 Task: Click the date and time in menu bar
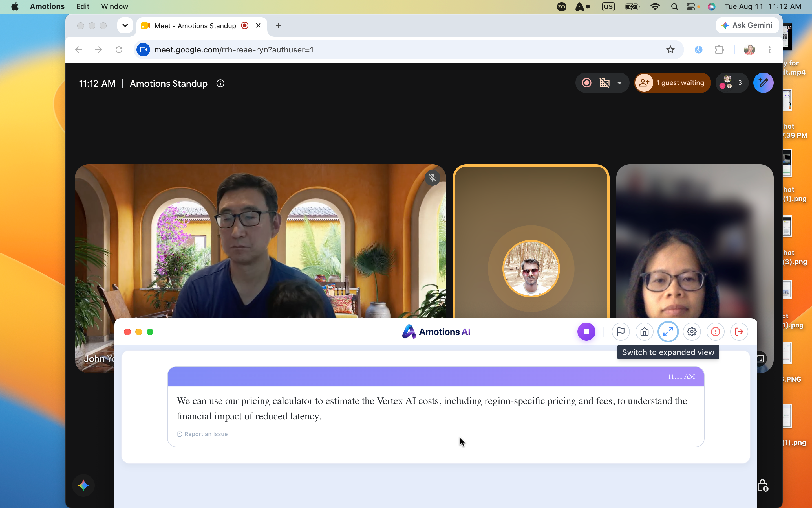763,6
